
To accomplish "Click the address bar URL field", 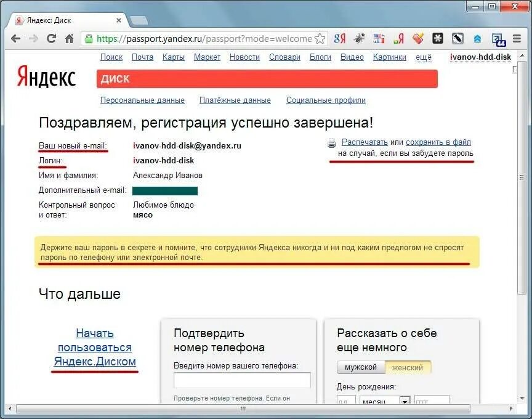I will pyautogui.click(x=204, y=39).
